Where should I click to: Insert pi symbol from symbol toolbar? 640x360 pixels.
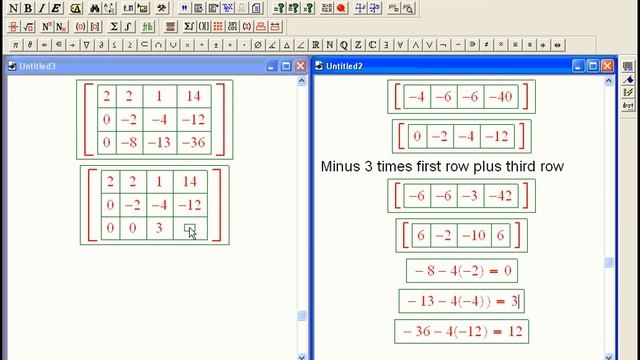point(16,45)
